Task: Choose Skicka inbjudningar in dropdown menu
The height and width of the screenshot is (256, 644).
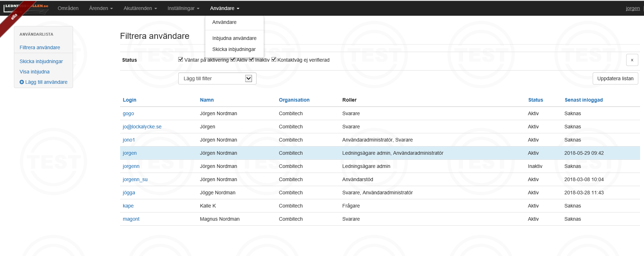Action: [234, 49]
